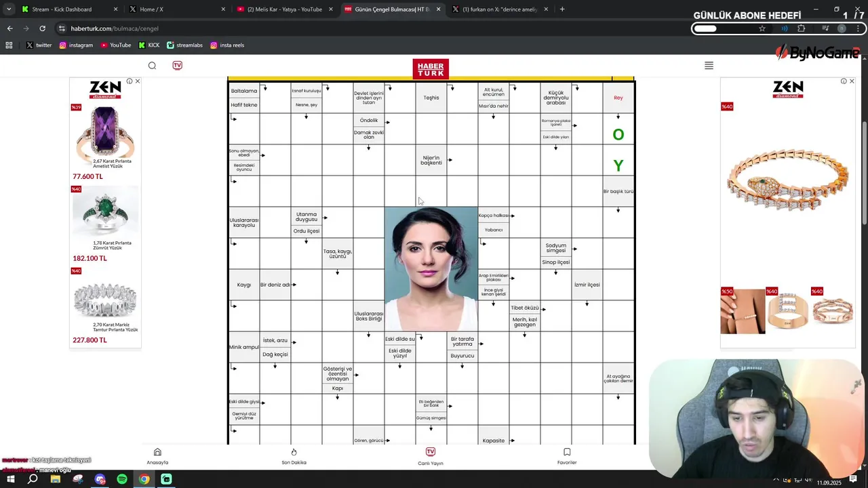
Task: Open the site search magnifier icon
Action: click(152, 66)
